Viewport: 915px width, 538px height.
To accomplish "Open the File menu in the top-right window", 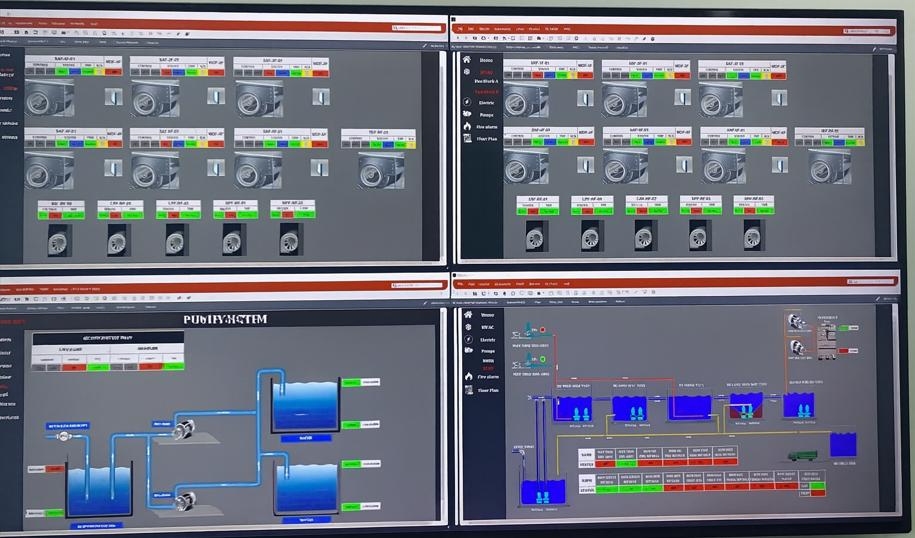I will (461, 29).
